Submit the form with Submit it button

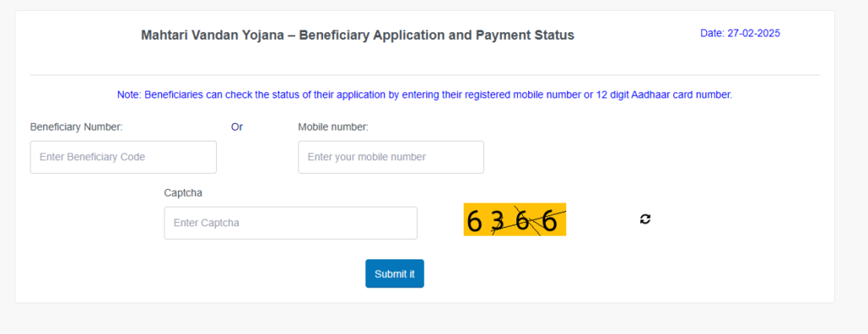click(x=395, y=274)
